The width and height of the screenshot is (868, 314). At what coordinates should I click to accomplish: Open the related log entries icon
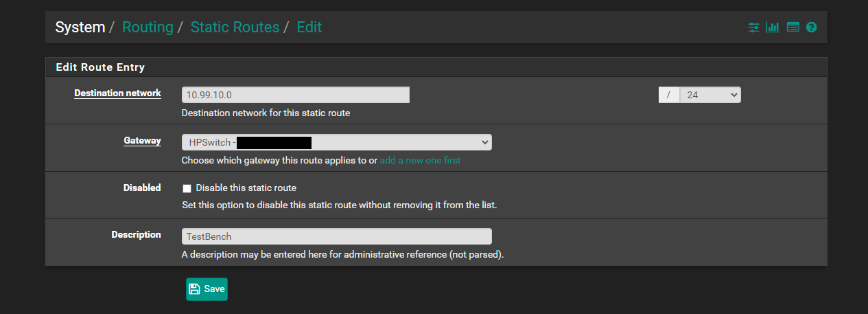[x=793, y=27]
